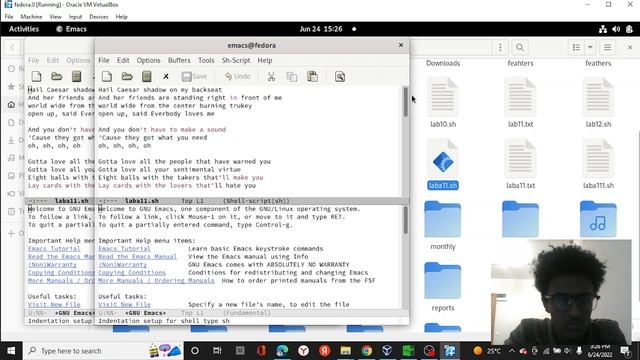Screen dimensions: 640x360
Task: Click Open folder icon in background Emacs window
Action: tap(57, 76)
